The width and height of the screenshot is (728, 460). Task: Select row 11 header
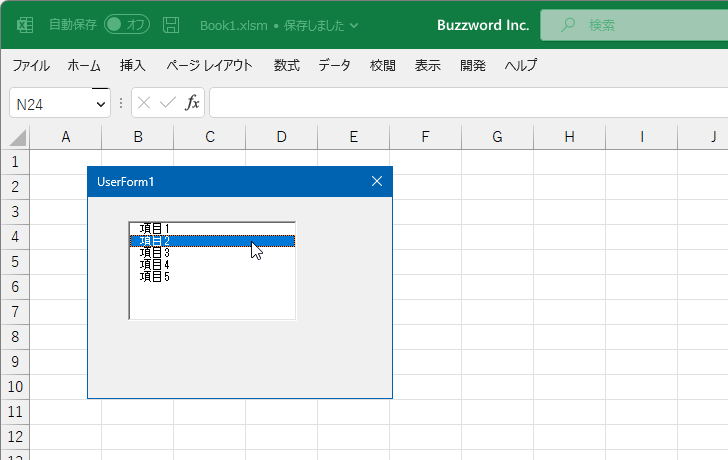click(x=15, y=412)
